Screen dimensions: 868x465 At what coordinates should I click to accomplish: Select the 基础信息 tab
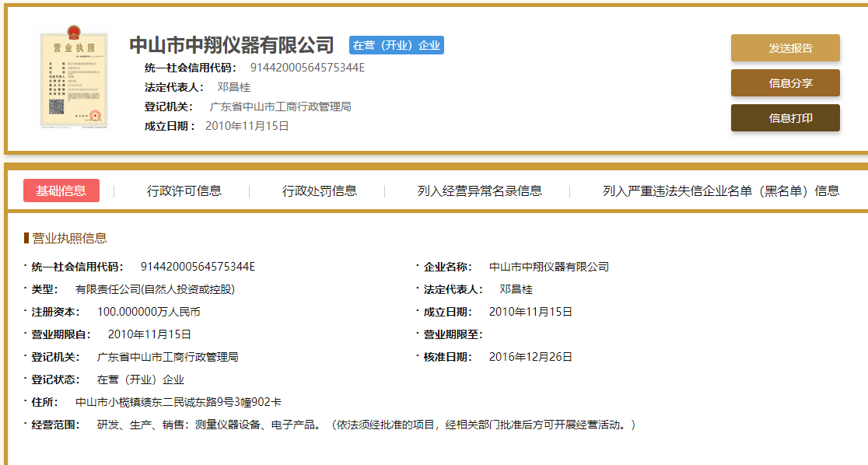(x=61, y=191)
